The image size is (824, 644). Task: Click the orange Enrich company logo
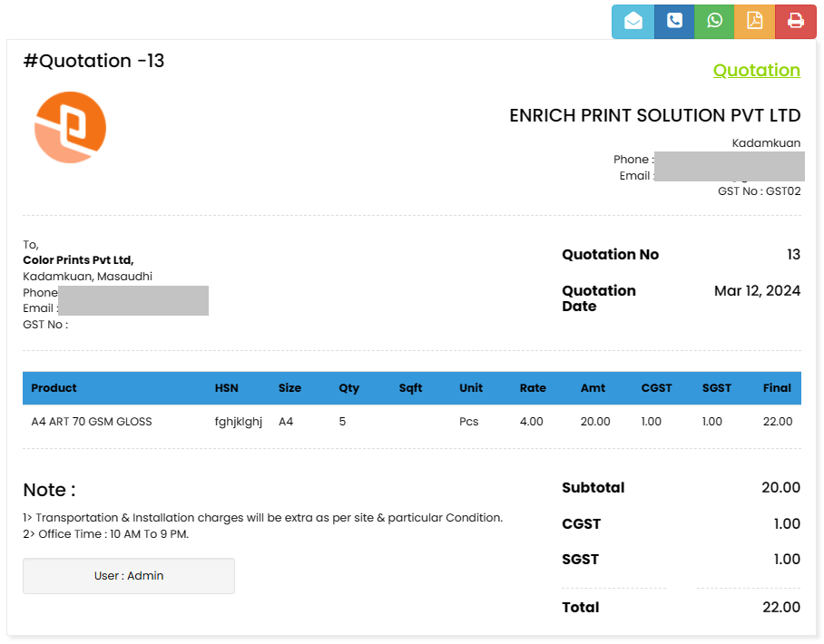(71, 128)
